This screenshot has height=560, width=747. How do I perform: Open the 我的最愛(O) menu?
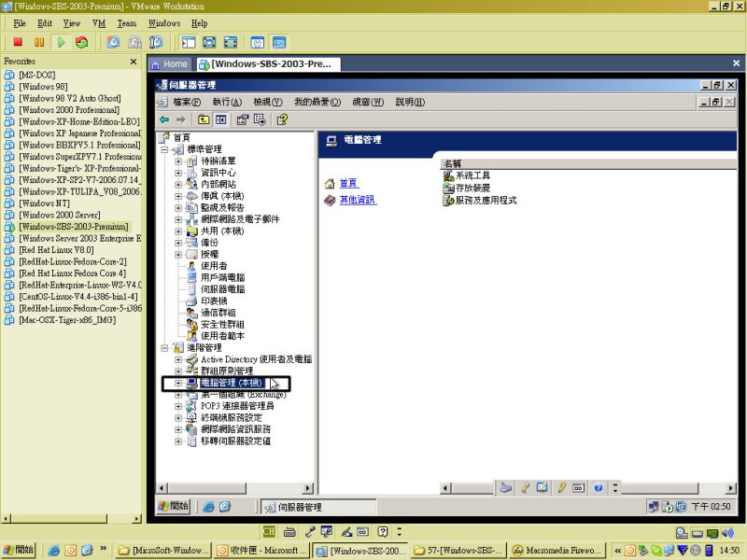pos(317,102)
